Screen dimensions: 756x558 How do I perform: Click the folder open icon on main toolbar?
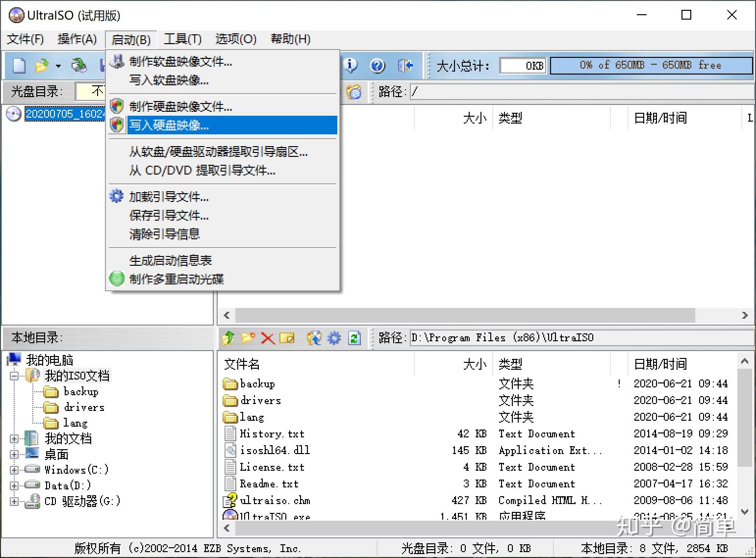click(x=41, y=65)
